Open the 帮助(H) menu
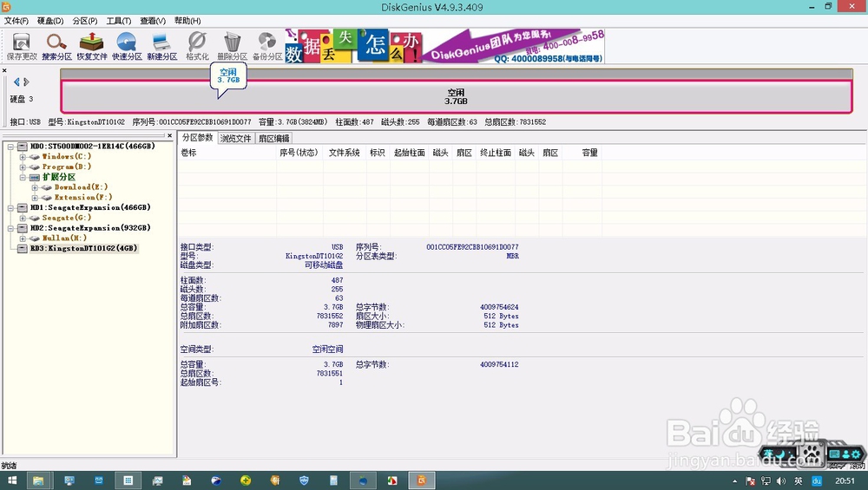 [x=187, y=21]
